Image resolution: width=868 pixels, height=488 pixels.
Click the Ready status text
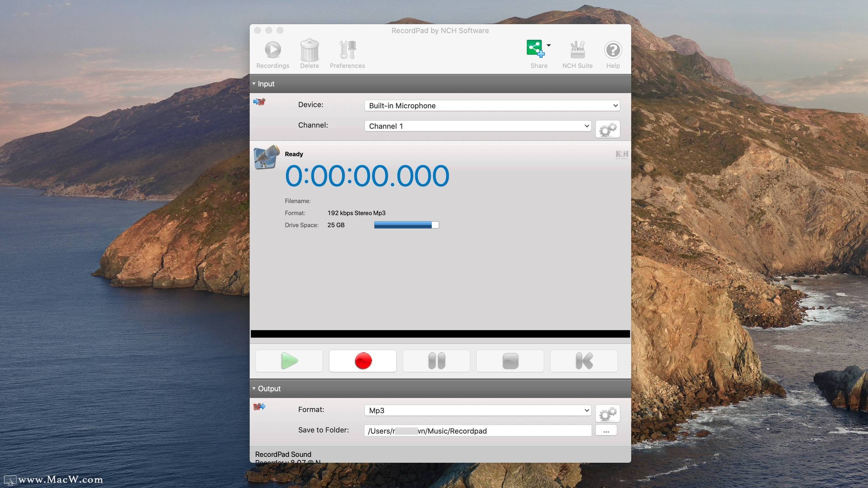coord(294,154)
